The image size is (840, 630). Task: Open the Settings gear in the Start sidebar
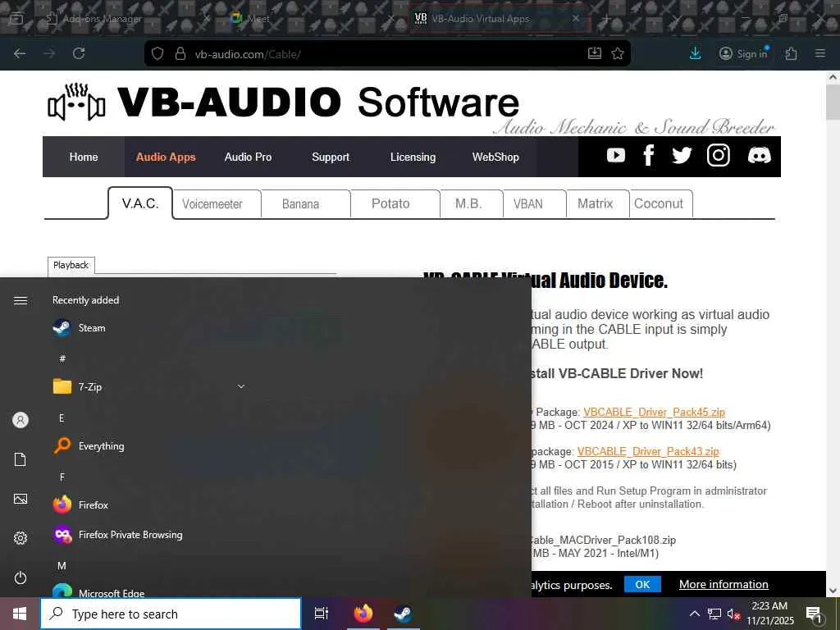coord(21,538)
